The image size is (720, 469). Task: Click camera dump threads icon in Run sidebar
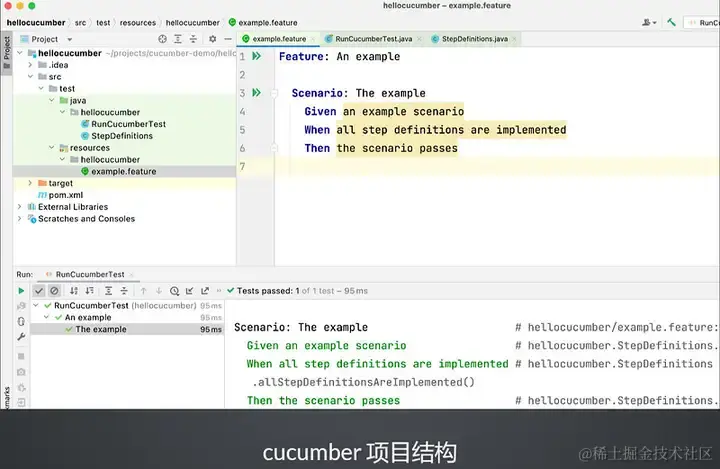21,372
